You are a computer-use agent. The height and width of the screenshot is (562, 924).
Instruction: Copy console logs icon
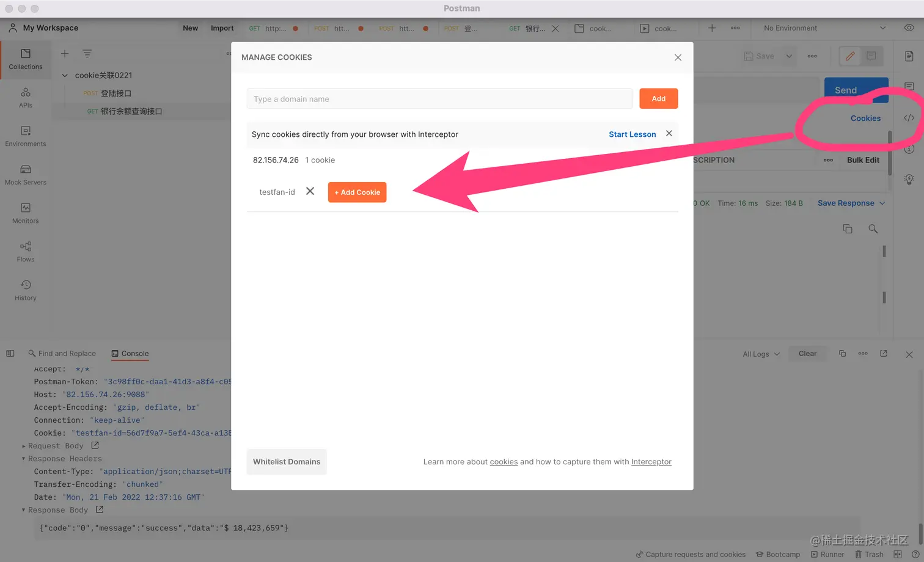point(842,353)
